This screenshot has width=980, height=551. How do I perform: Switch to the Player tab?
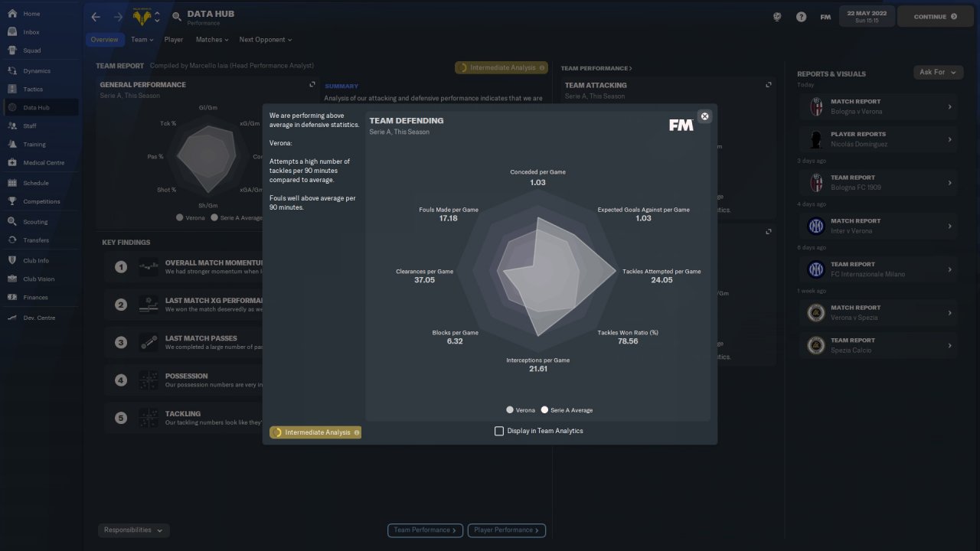click(174, 40)
